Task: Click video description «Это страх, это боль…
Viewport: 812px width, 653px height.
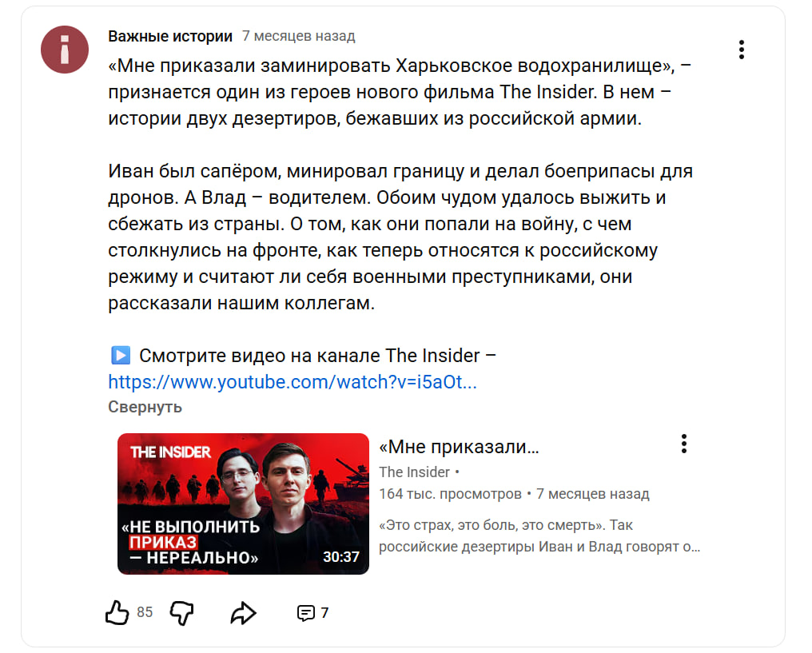Action: tap(539, 536)
